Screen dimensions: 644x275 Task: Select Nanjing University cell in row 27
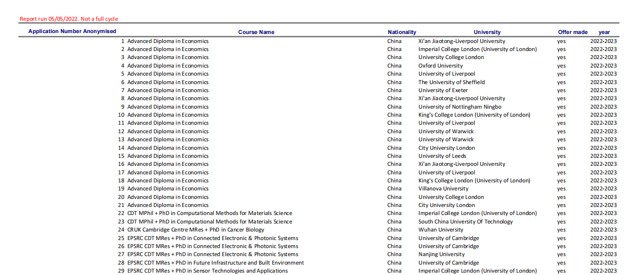442,254
